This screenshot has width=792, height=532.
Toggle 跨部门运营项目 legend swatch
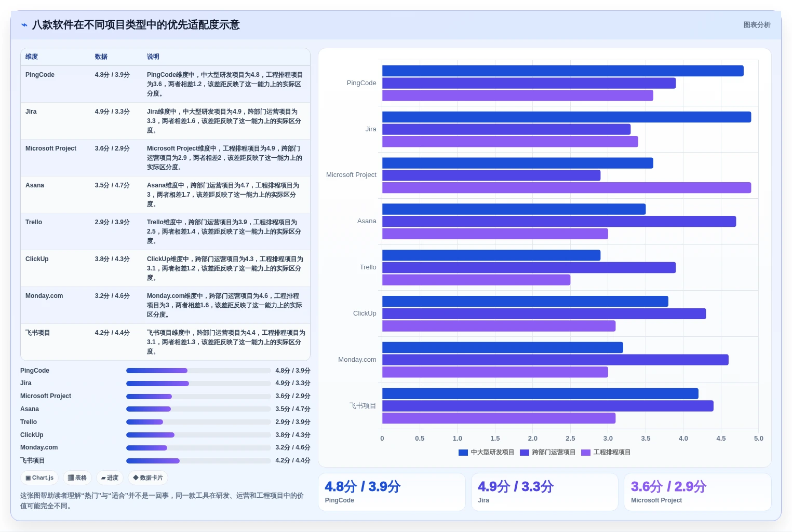(x=525, y=453)
